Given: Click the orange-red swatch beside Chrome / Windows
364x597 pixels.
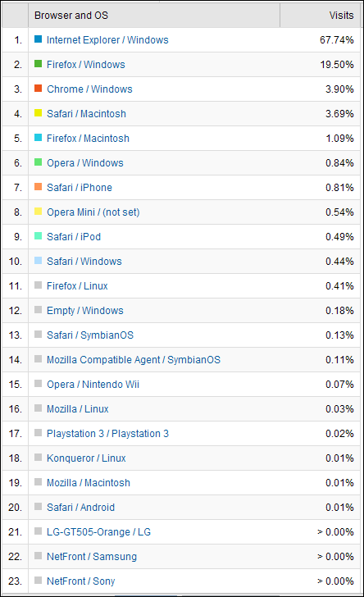Looking at the screenshot, I should (38, 89).
